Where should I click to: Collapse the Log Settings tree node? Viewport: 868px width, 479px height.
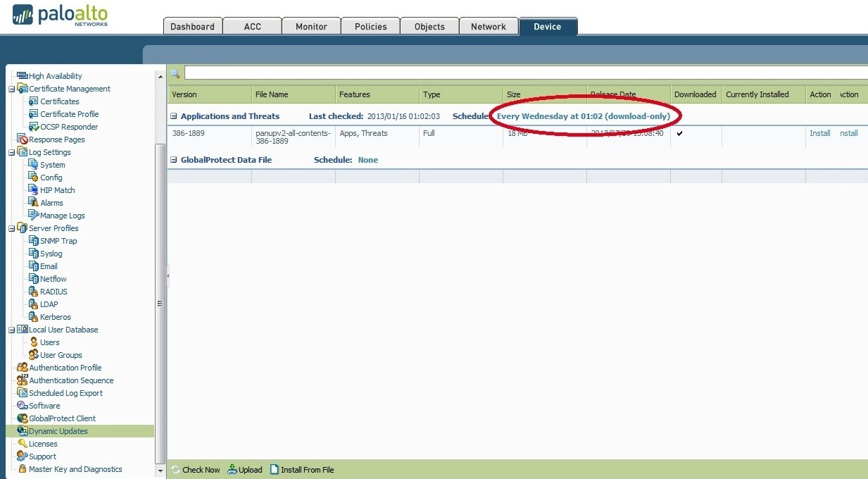point(11,152)
